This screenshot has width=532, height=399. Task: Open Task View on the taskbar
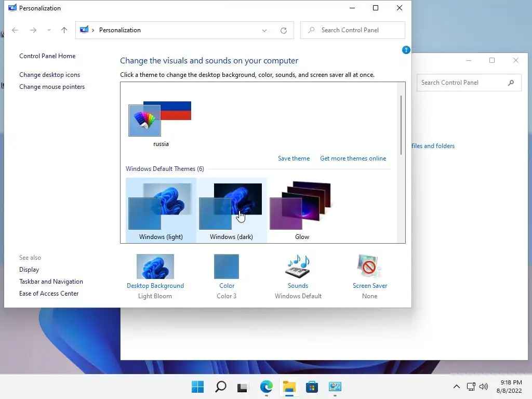click(x=243, y=387)
